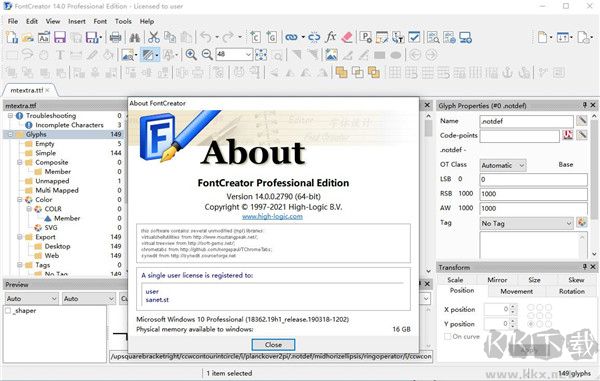600x381 pixels.
Task: Close the mtextra.ttf tab
Action: pyautogui.click(x=47, y=90)
